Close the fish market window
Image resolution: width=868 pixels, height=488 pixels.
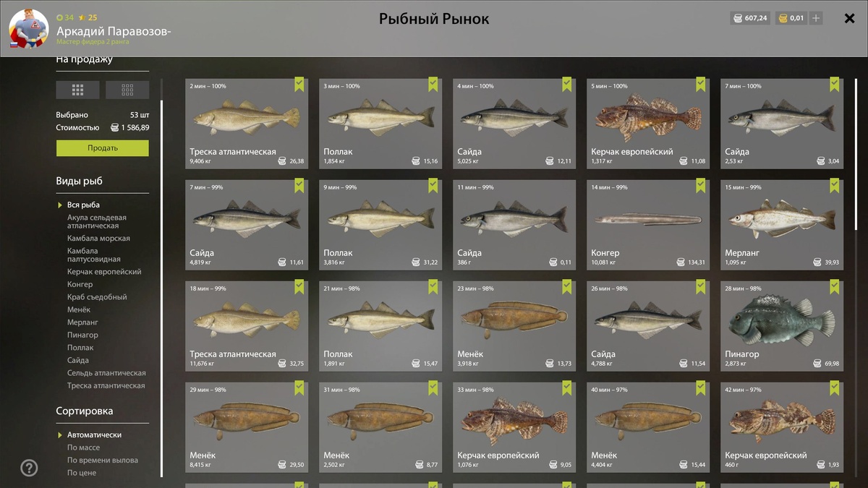click(x=850, y=18)
